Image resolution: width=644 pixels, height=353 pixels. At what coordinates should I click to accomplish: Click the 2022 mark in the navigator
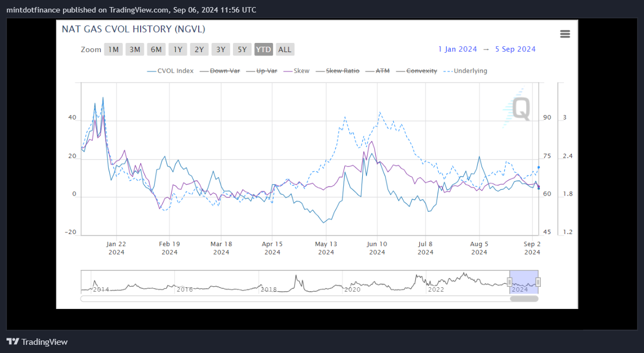(x=436, y=289)
